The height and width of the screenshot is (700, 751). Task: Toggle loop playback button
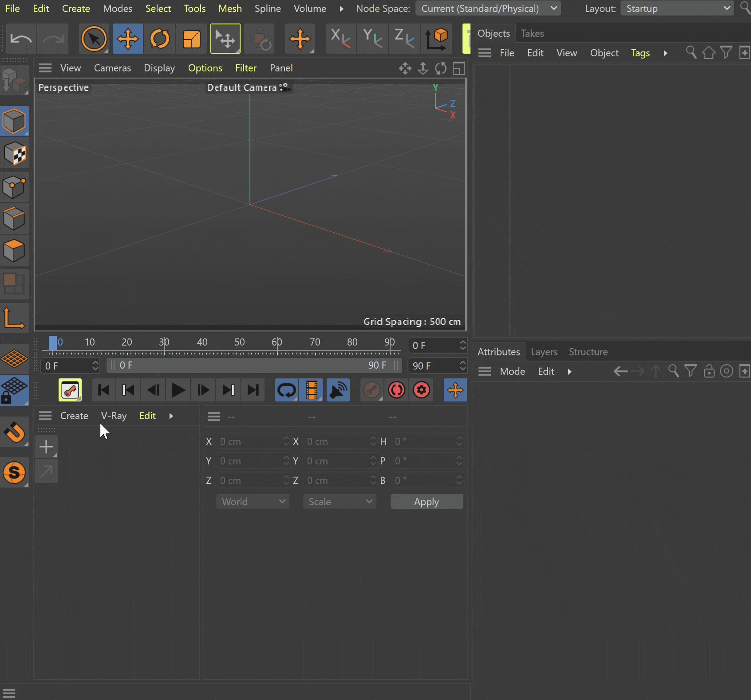pyautogui.click(x=287, y=390)
